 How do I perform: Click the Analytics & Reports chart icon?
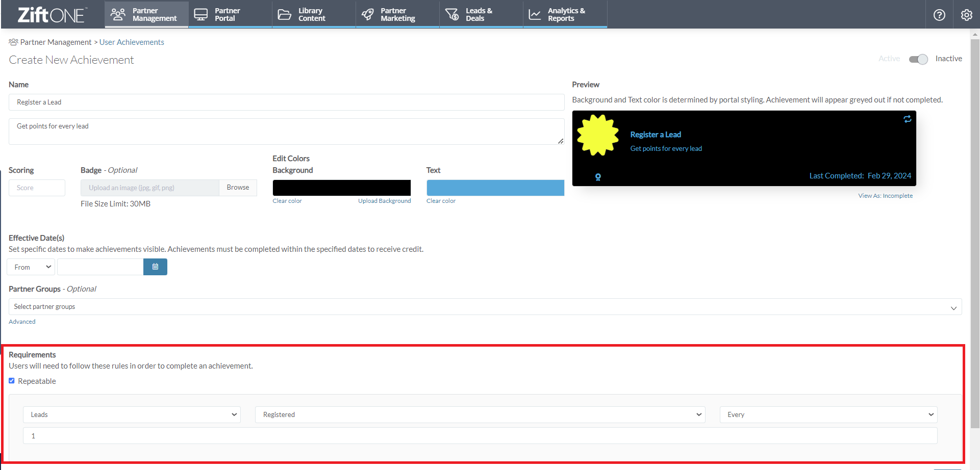click(535, 14)
